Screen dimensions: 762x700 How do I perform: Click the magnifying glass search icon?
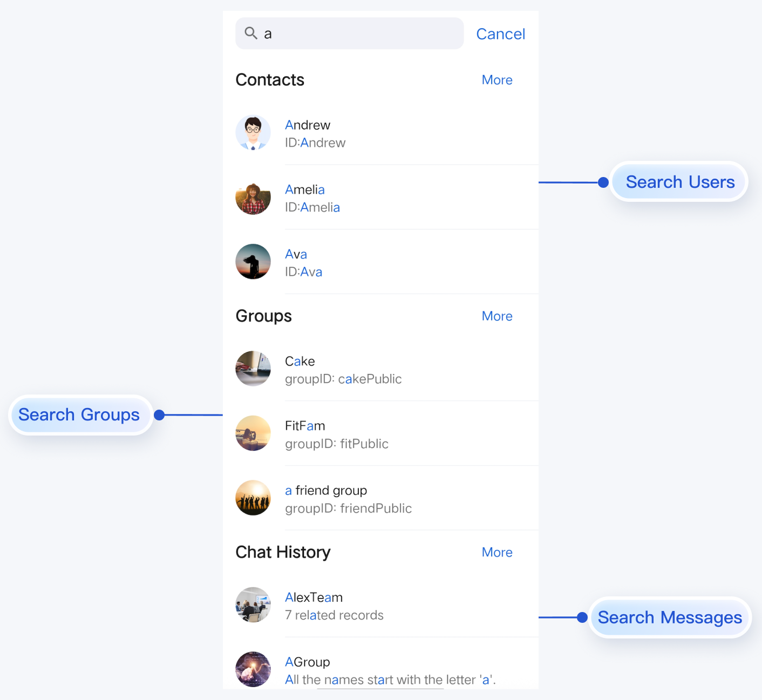point(250,33)
